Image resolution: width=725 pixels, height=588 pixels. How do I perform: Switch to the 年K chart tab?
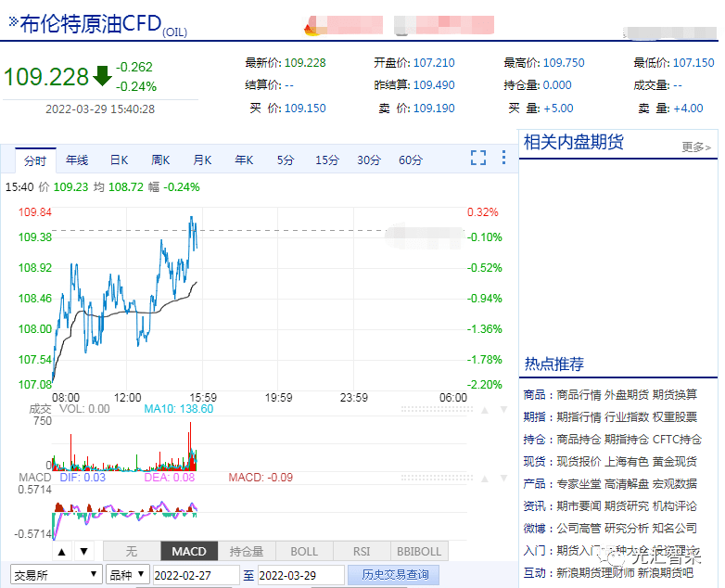click(x=244, y=160)
